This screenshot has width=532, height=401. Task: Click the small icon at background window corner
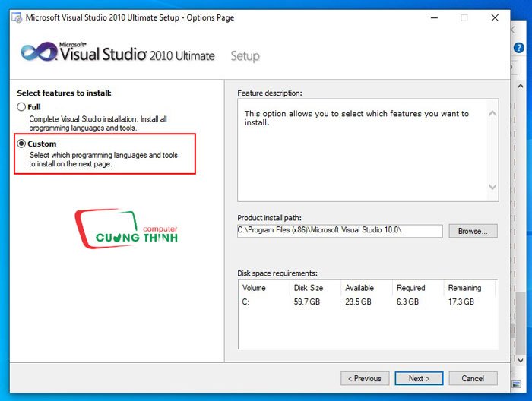(x=516, y=384)
